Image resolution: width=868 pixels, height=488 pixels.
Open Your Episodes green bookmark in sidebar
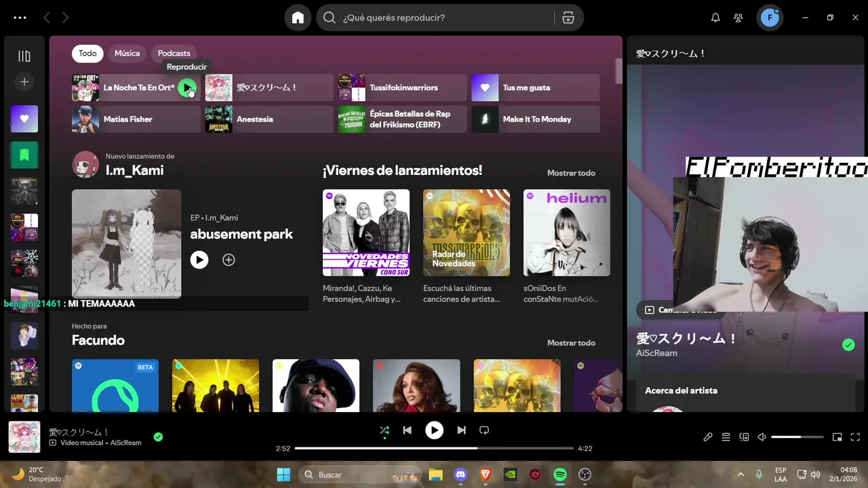[x=24, y=155]
